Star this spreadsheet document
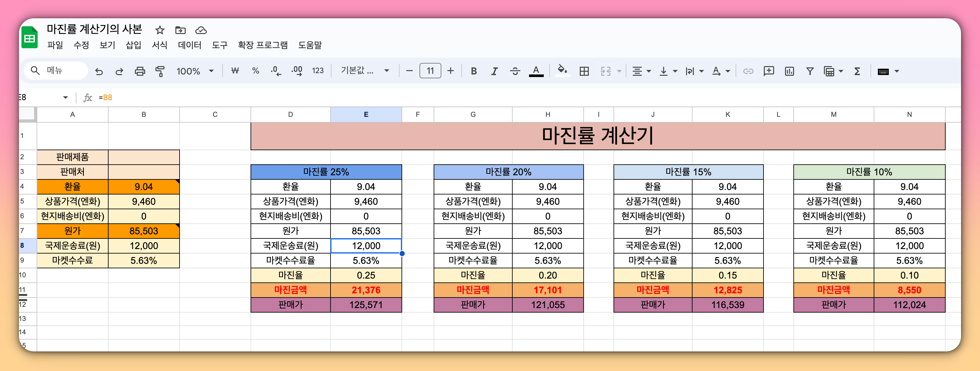 (x=160, y=30)
